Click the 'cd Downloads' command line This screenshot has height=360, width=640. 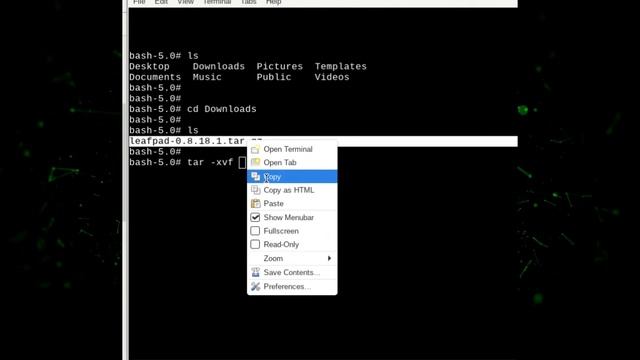coord(222,109)
